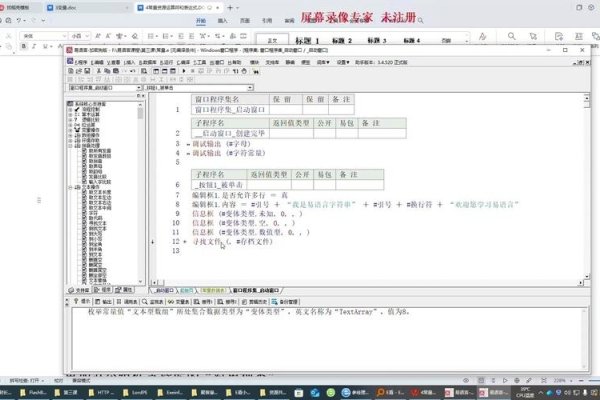Click the Run (play) toolbar icon
This screenshot has width=600, height=400.
pos(184,71)
